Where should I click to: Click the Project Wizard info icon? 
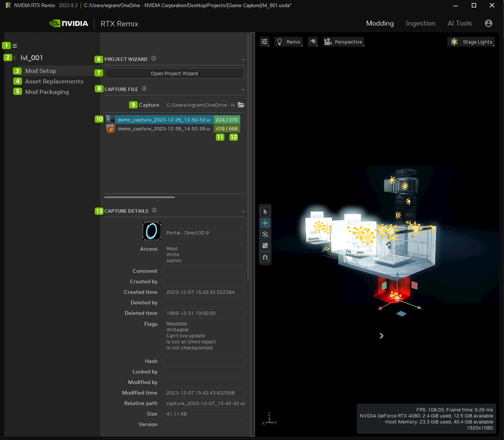point(154,59)
